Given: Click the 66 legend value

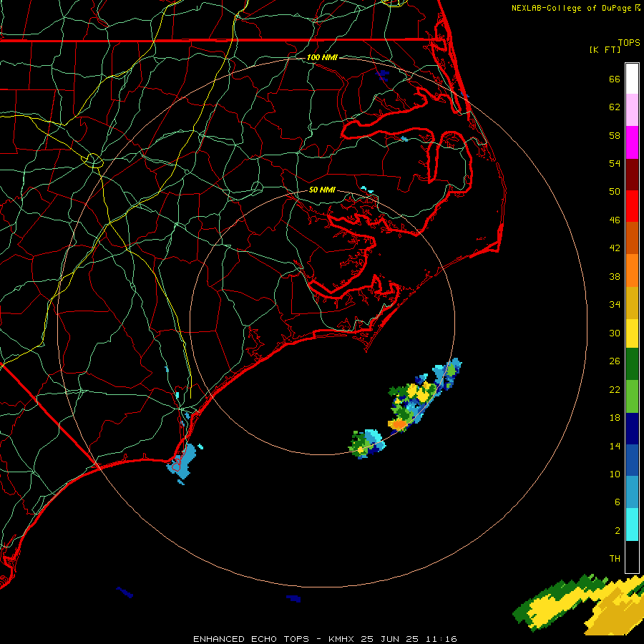Looking at the screenshot, I should click(x=615, y=79).
